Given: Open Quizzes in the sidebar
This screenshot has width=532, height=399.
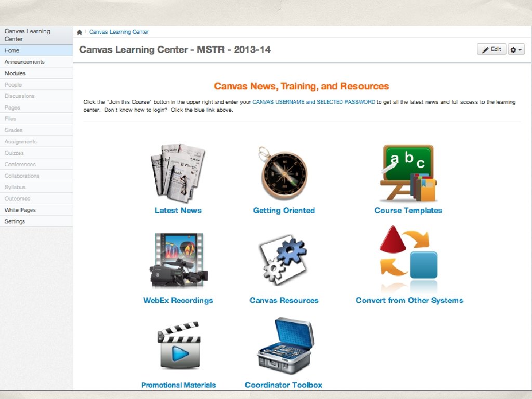Looking at the screenshot, I should click(x=36, y=153).
